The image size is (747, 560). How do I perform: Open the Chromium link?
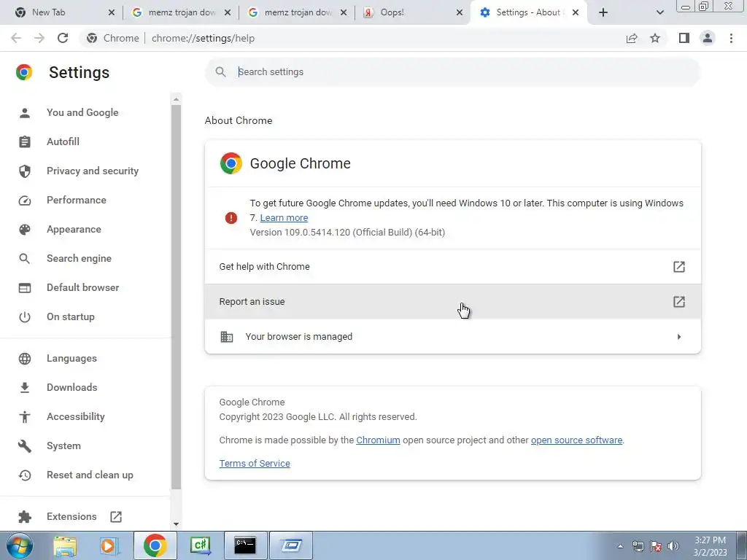click(x=379, y=440)
